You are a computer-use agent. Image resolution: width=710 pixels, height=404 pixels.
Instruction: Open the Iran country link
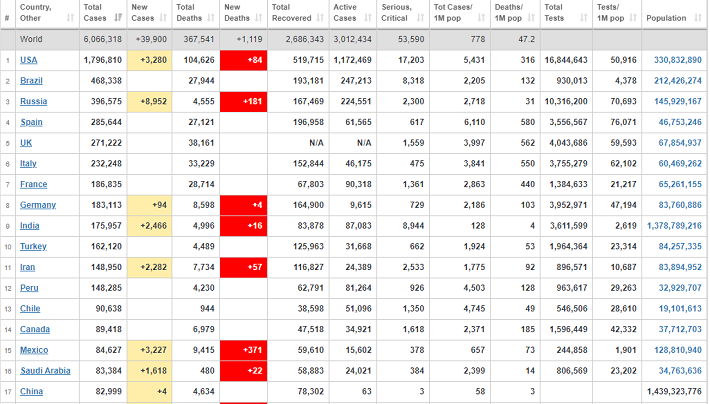pos(27,267)
